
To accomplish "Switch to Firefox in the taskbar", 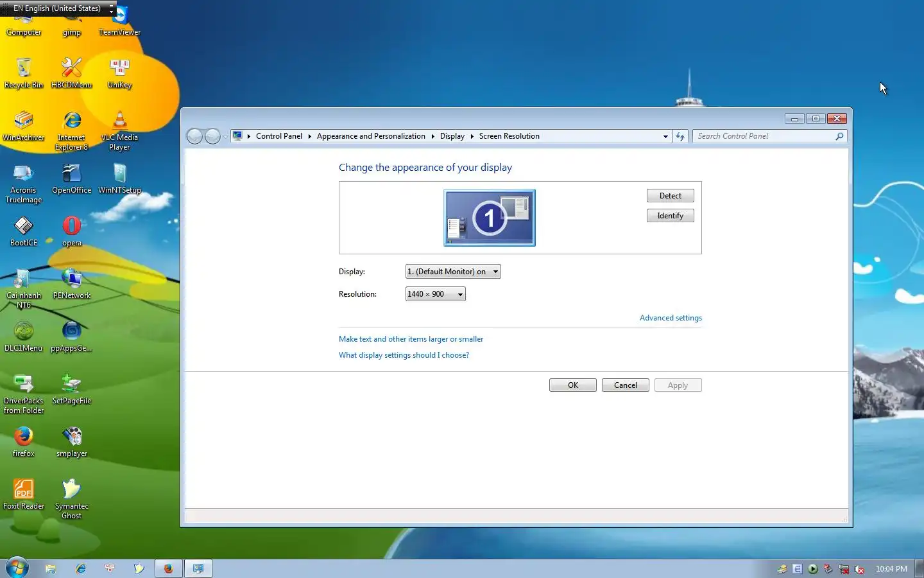I will click(x=168, y=568).
